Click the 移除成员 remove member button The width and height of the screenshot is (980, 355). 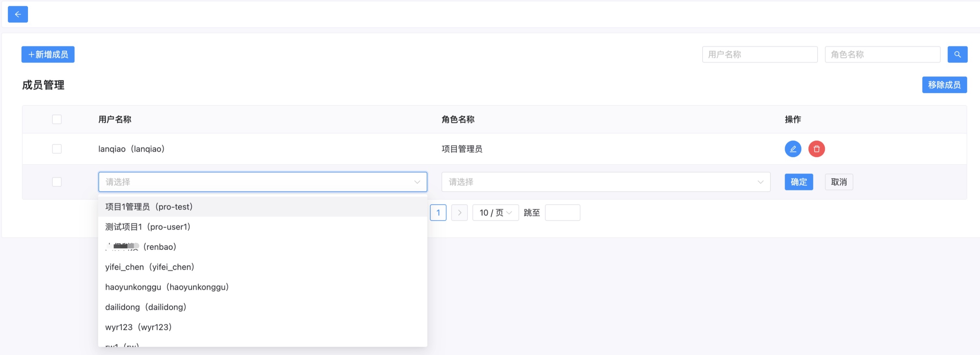[944, 85]
